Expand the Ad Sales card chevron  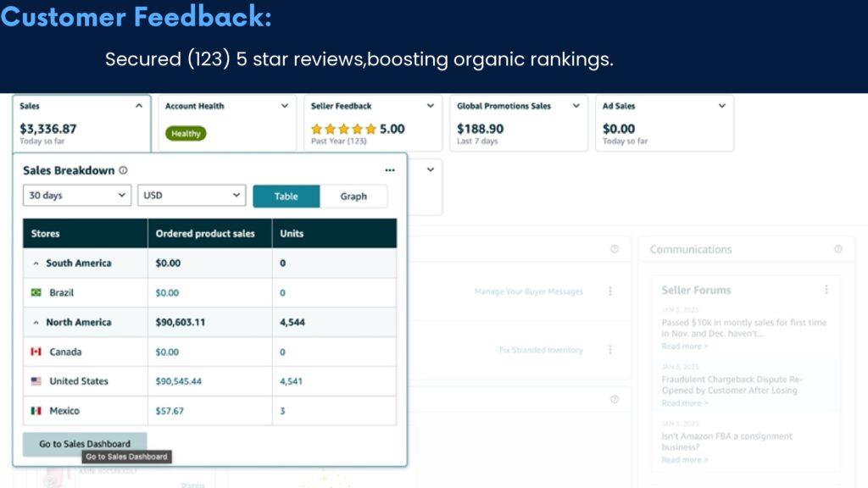[722, 106]
